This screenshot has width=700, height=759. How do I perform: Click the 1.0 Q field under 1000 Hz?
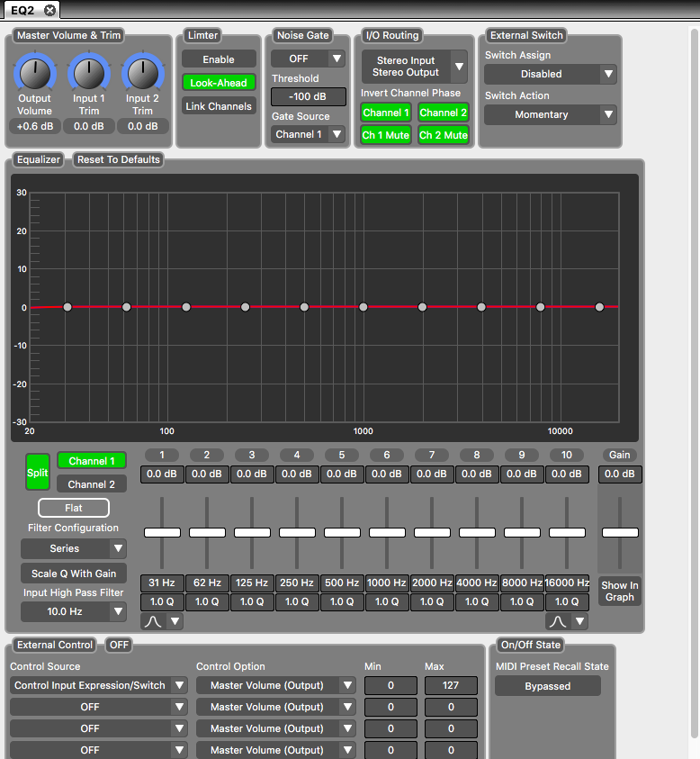click(x=387, y=601)
